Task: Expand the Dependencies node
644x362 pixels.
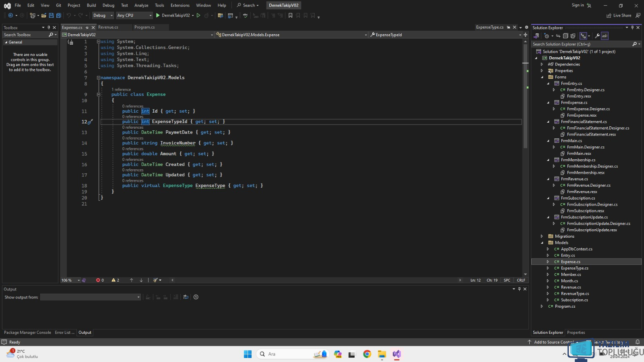Action: [542, 64]
